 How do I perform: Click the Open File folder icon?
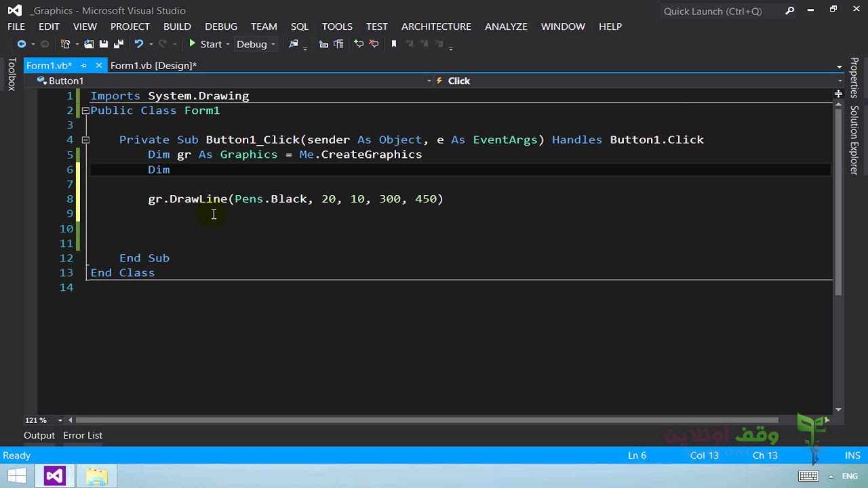click(89, 44)
